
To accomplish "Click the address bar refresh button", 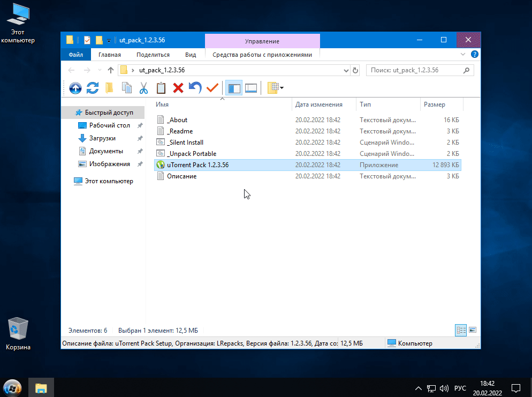I will tap(355, 70).
